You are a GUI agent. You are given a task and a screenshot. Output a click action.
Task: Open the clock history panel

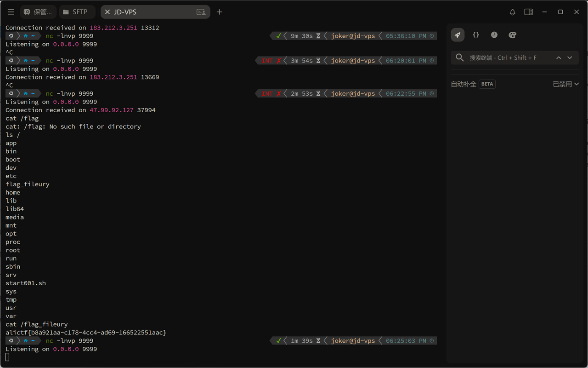[494, 35]
